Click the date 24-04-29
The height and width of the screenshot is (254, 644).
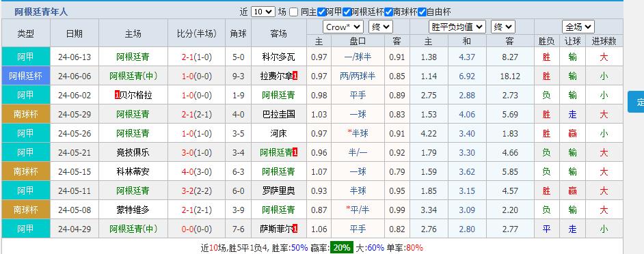point(75,229)
